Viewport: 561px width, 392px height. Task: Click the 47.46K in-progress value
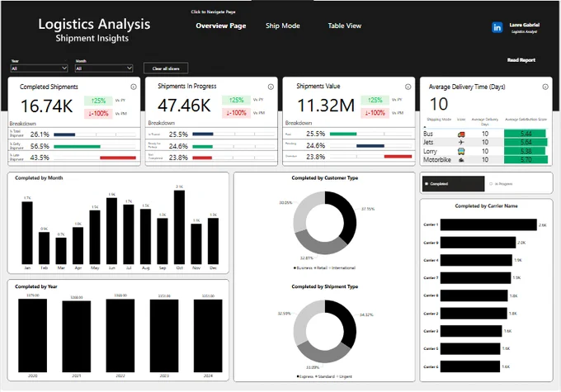tap(184, 106)
